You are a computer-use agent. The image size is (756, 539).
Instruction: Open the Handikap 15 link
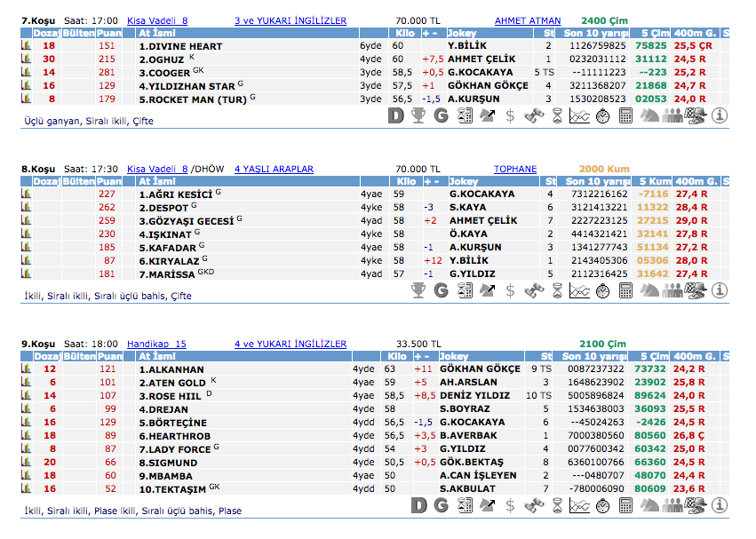coord(156,344)
